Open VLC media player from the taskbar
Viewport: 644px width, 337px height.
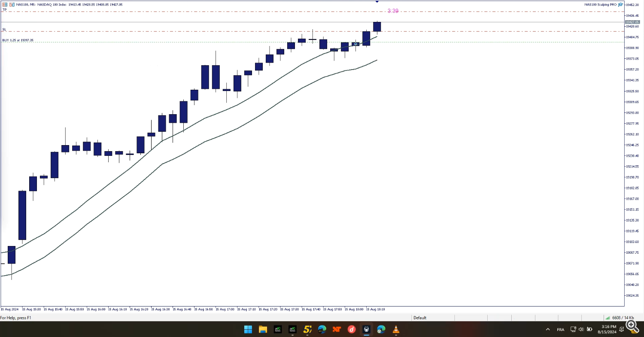click(396, 329)
